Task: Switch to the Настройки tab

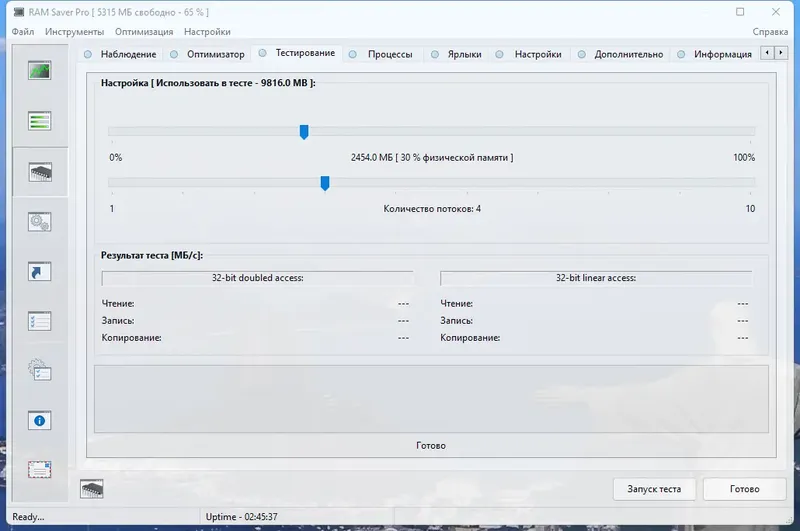Action: tap(530, 54)
